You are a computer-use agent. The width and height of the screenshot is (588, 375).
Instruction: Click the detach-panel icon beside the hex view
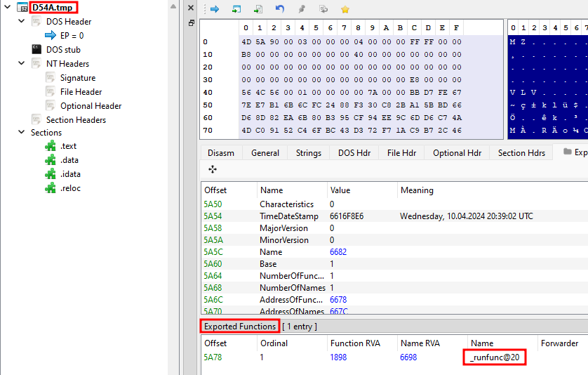(x=192, y=23)
